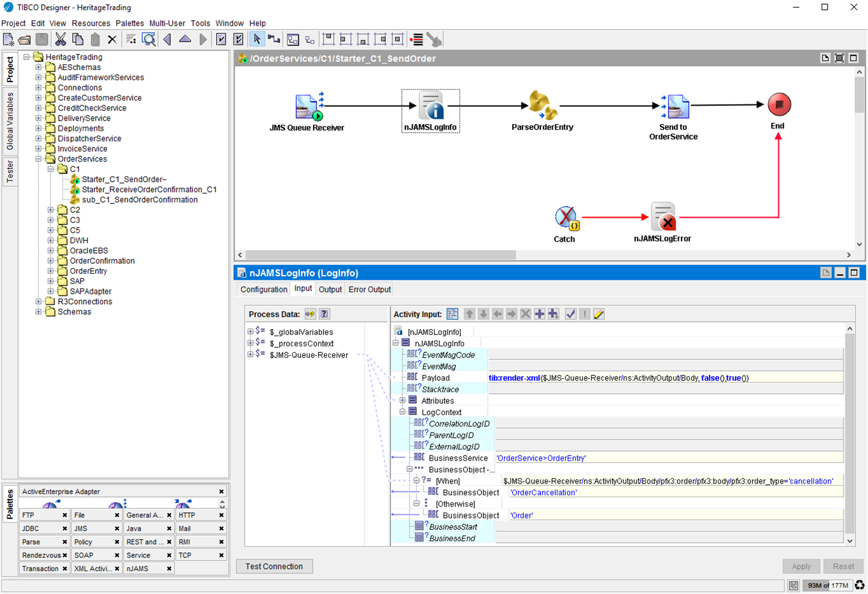
Task: Expand the Connections folder
Action: (39, 87)
